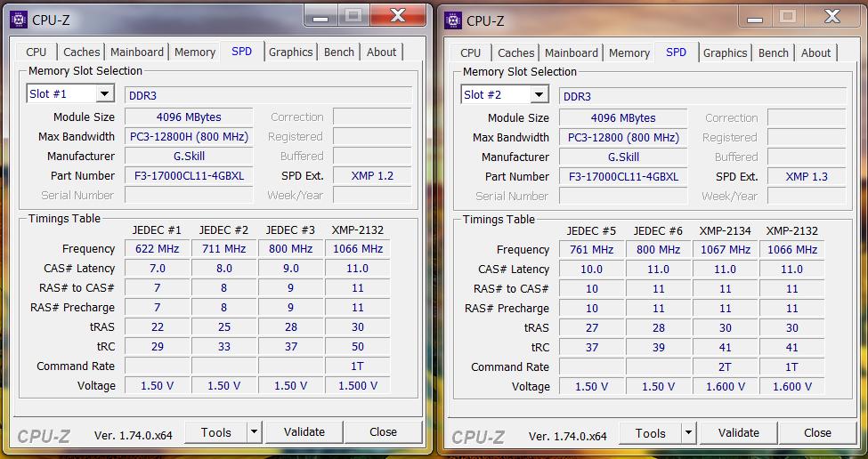Expand Tools dropdown arrow in left window

click(x=254, y=432)
